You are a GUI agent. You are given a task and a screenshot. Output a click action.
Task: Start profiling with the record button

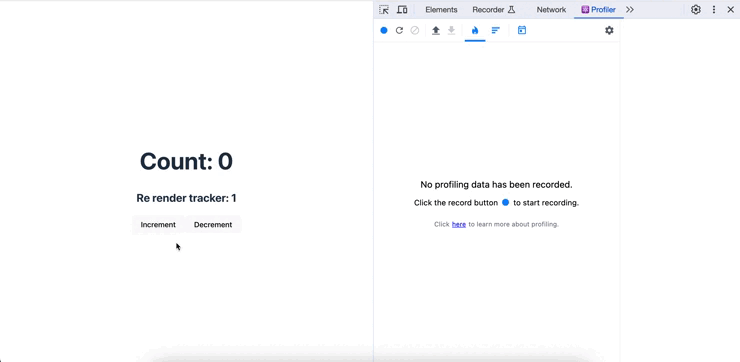tap(384, 30)
